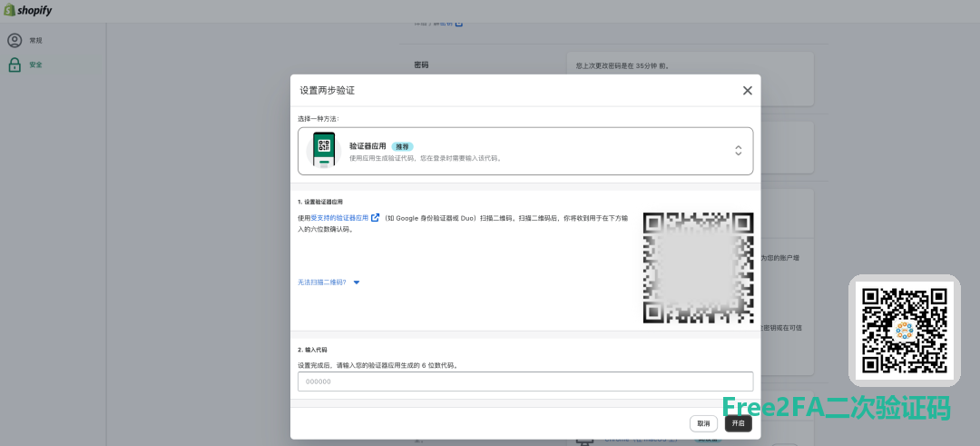The image size is (980, 446).
Task: Click the 密码 heading in background page
Action: click(x=421, y=65)
